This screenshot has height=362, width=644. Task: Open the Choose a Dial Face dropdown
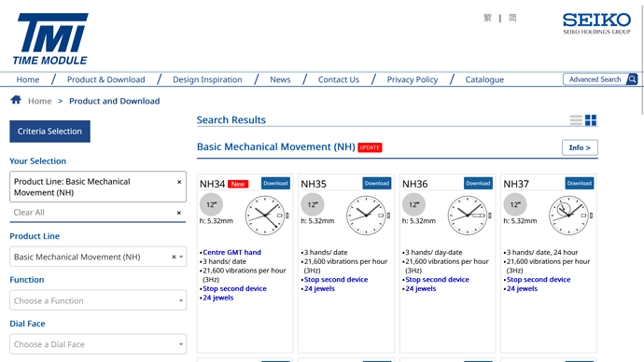pyautogui.click(x=98, y=344)
